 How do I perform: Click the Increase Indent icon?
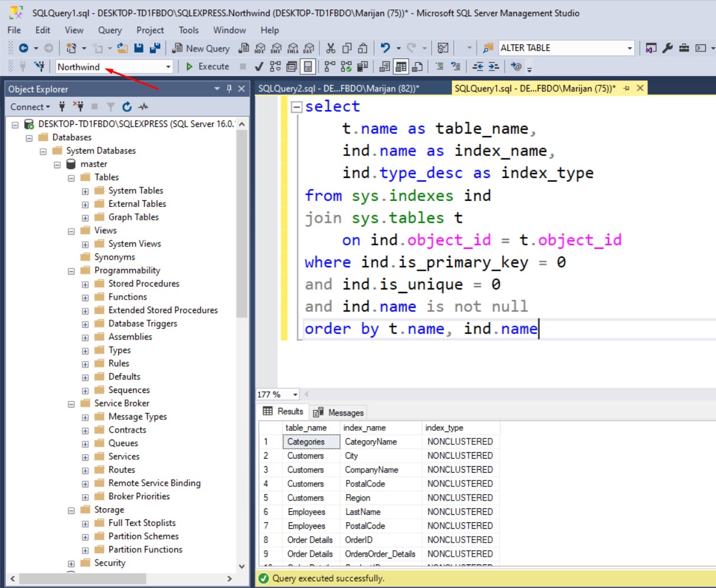click(493, 67)
